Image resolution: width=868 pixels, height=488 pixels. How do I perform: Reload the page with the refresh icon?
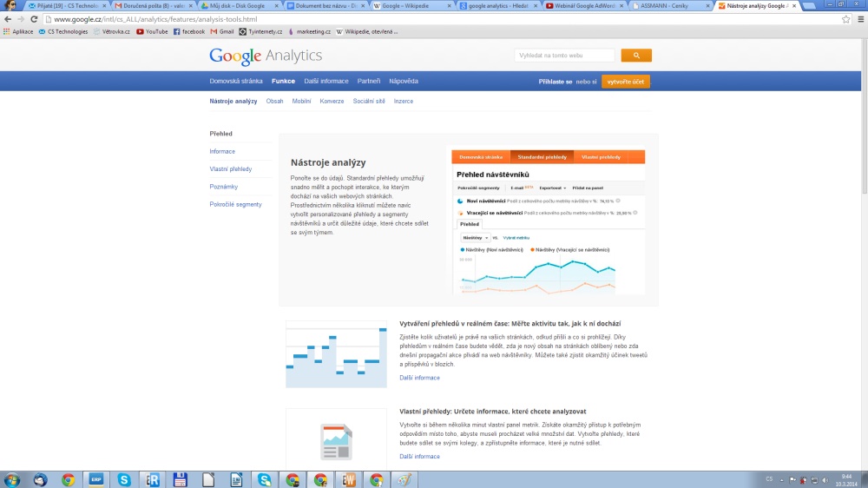[34, 19]
